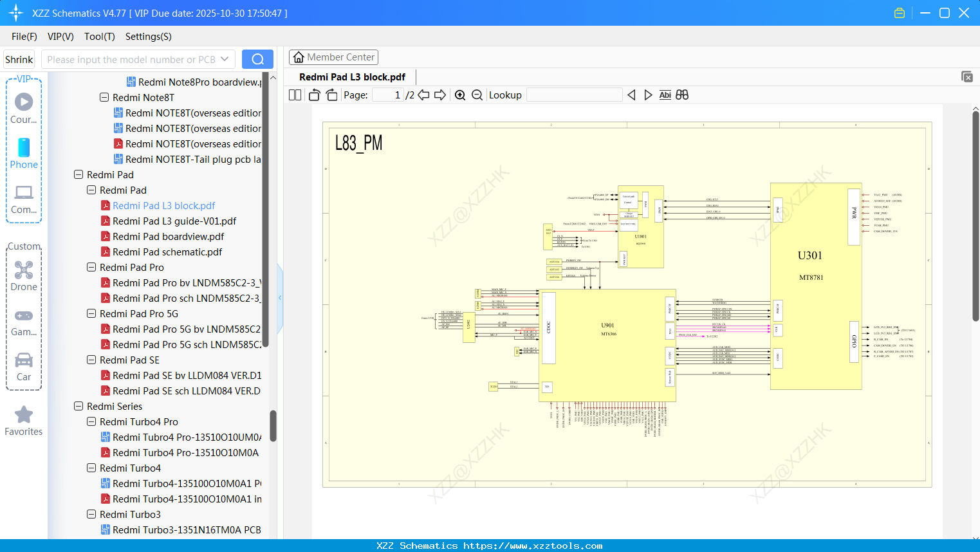Collapse the Redmi Series tree node
980x552 pixels.
79,407
